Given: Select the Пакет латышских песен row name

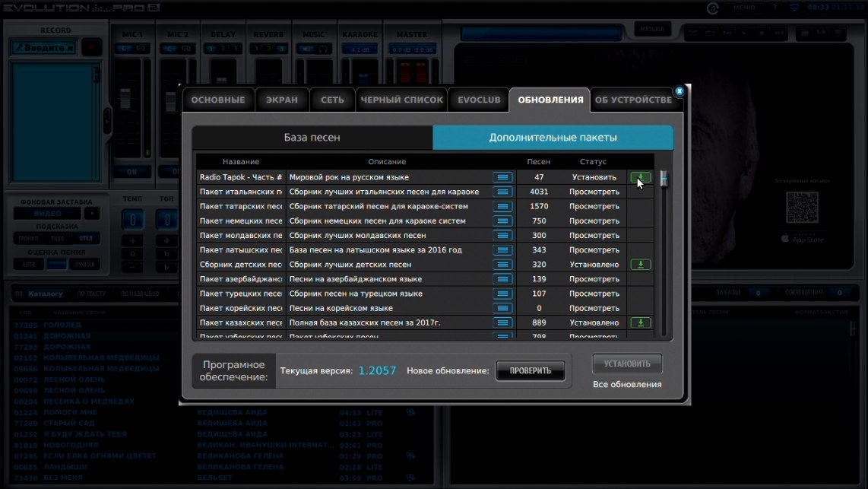Looking at the screenshot, I should click(x=241, y=249).
